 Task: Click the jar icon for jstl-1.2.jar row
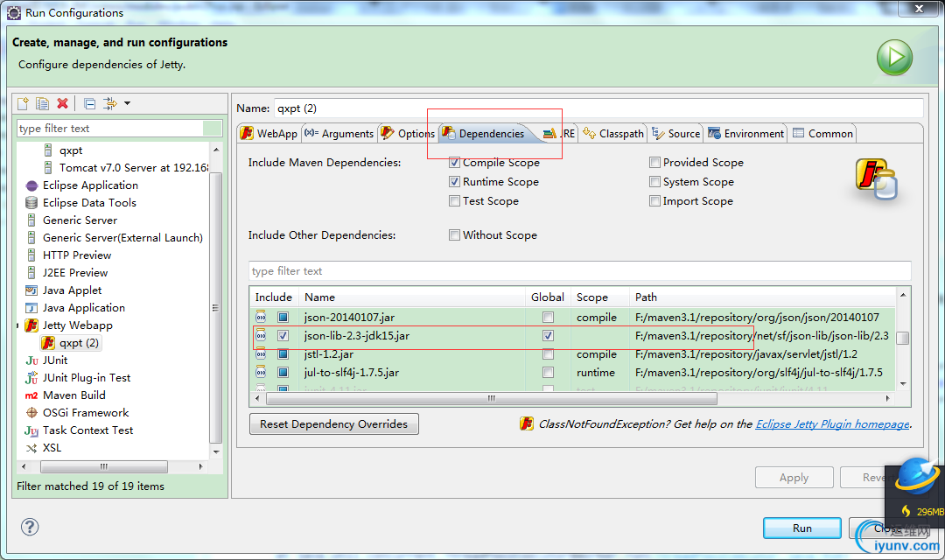pyautogui.click(x=261, y=354)
